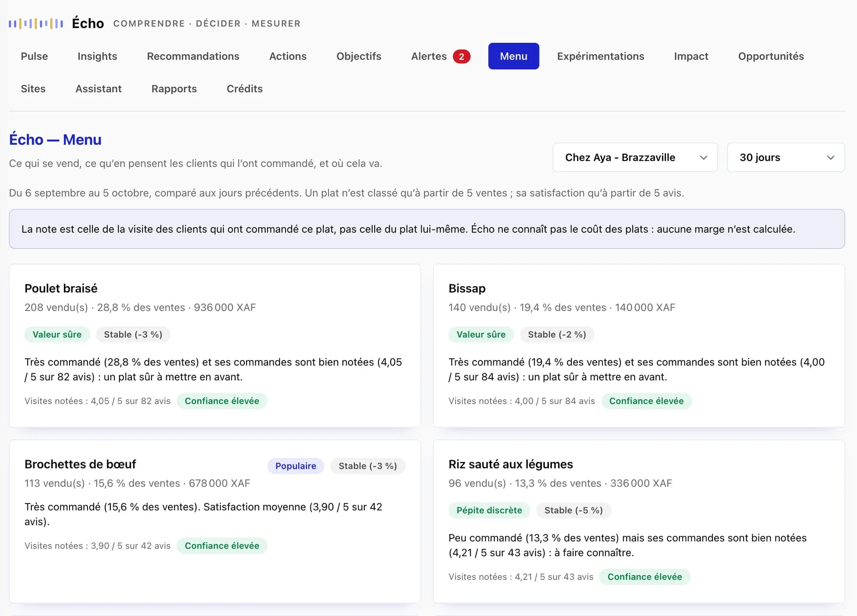
Task: Select the active Menu tab
Action: [x=513, y=56]
